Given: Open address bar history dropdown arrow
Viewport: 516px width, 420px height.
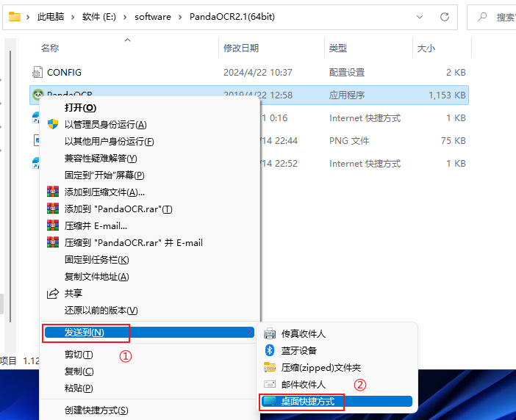Looking at the screenshot, I should coord(420,17).
